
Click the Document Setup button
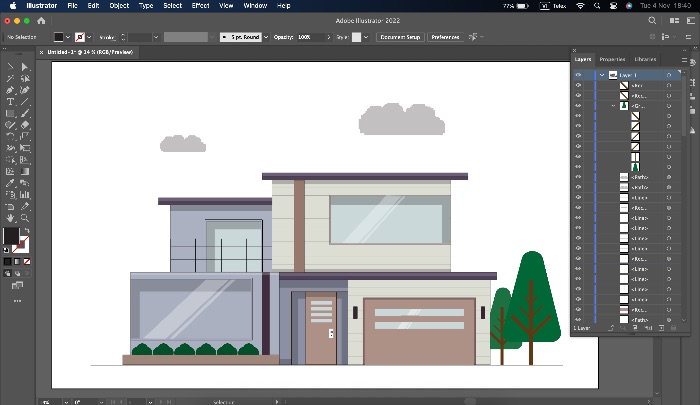(400, 37)
